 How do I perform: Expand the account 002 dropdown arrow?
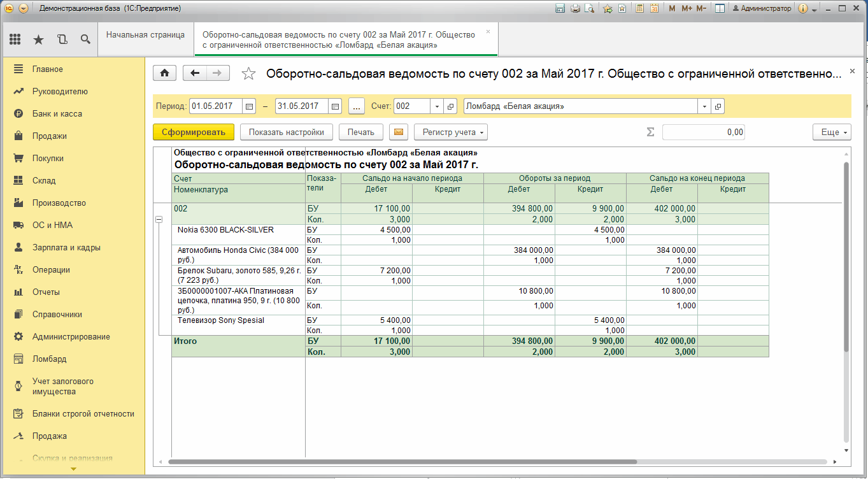438,106
